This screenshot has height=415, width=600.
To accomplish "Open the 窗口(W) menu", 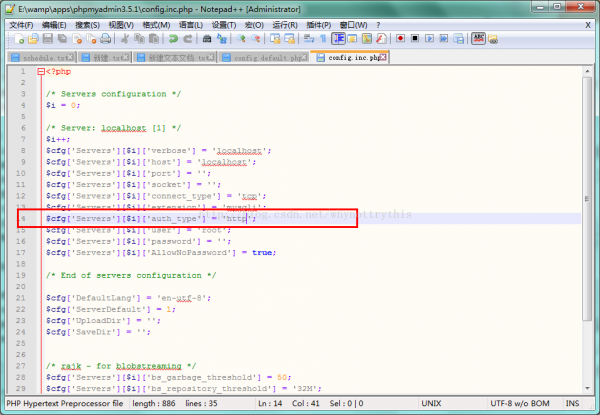I will [353, 25].
